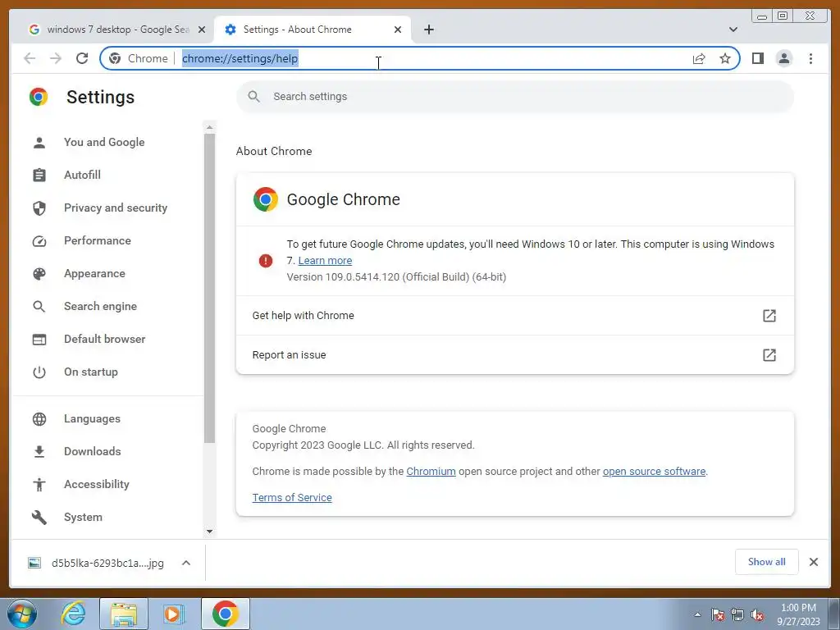Image resolution: width=840 pixels, height=630 pixels.
Task: Click external link icon for Report an issue
Action: 769,355
